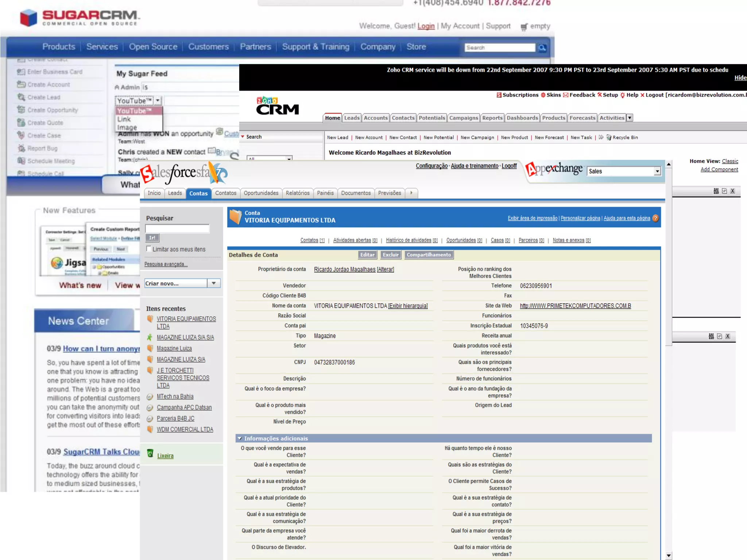Image resolution: width=747 pixels, height=560 pixels.
Task: Collapse 'Informações adicionais' section
Action: tap(240, 438)
